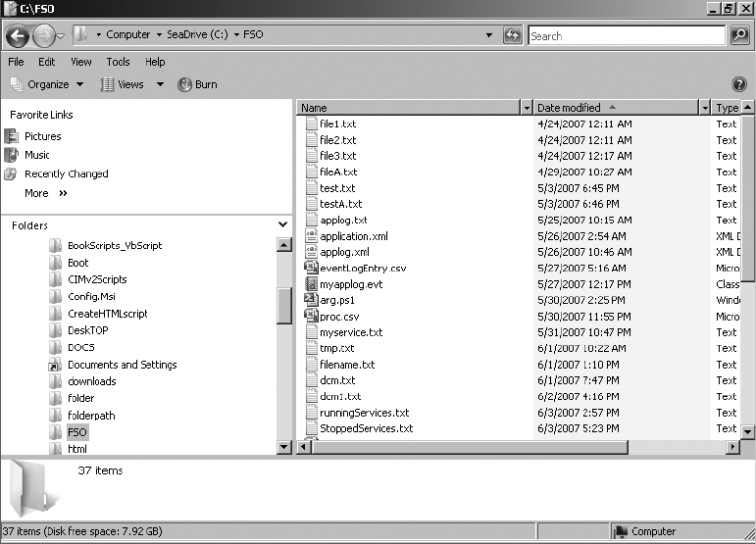This screenshot has height=544, width=756.
Task: Click the Forward navigation arrow
Action: [x=44, y=36]
